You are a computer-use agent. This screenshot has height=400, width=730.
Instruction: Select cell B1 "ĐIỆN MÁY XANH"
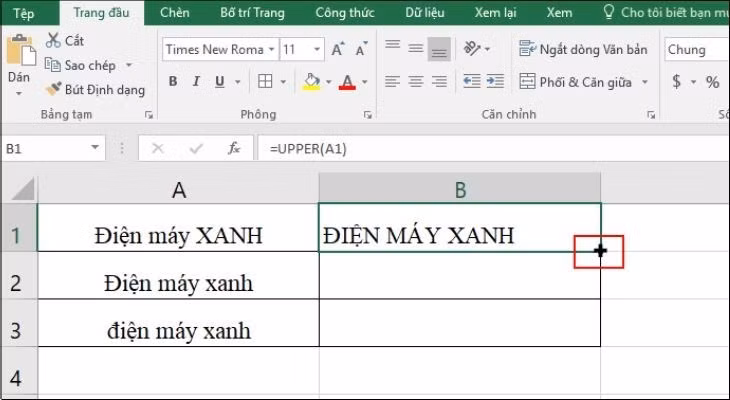460,228
